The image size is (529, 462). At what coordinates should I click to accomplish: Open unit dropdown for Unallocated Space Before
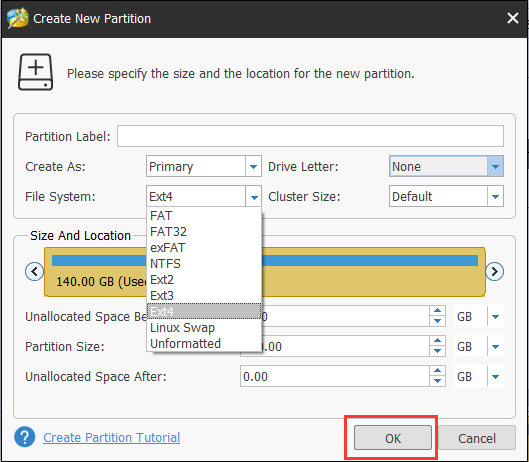495,316
